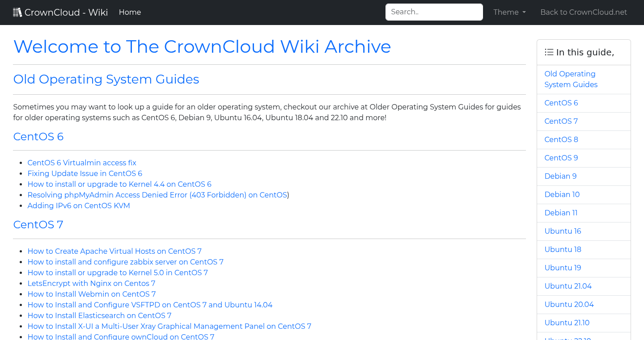Click 'Back to CrownCloud.net' in the navbar
Image resolution: width=644 pixels, height=340 pixels.
(584, 12)
